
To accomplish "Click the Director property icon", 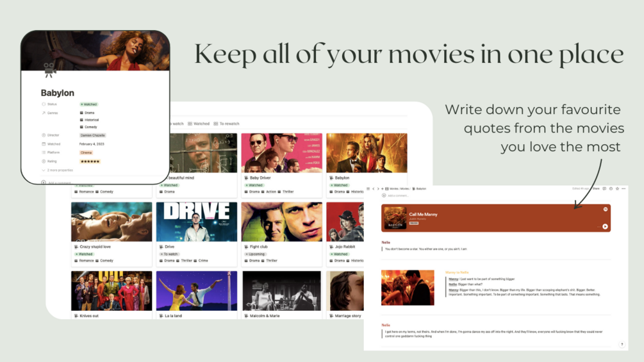I will pos(44,135).
